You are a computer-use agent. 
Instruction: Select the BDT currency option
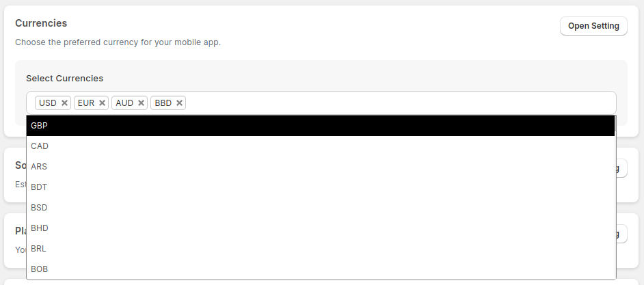(321, 187)
